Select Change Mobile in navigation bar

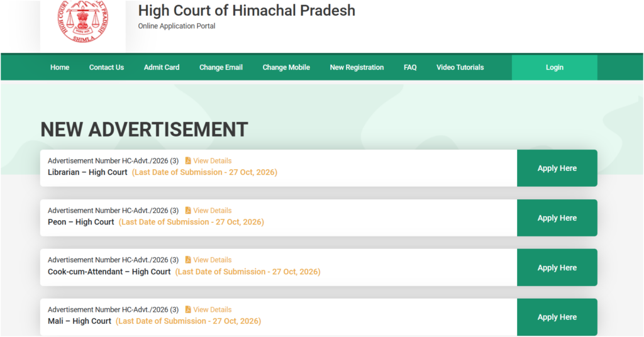coord(286,67)
